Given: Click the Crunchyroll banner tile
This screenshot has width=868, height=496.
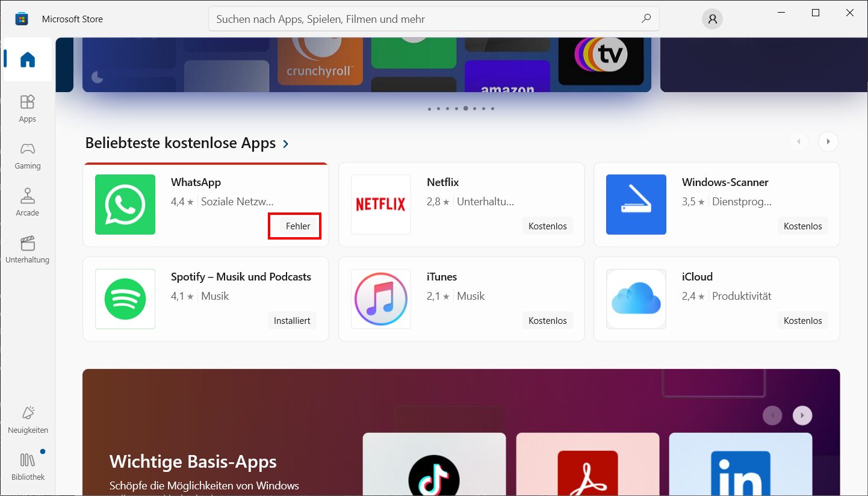Looking at the screenshot, I should (320, 61).
